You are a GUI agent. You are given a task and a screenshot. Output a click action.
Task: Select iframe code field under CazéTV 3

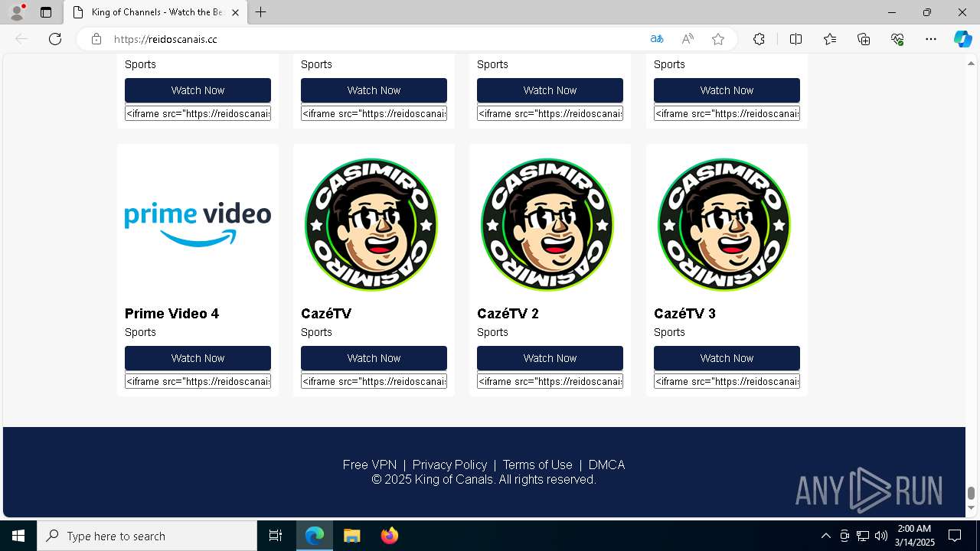pyautogui.click(x=727, y=381)
